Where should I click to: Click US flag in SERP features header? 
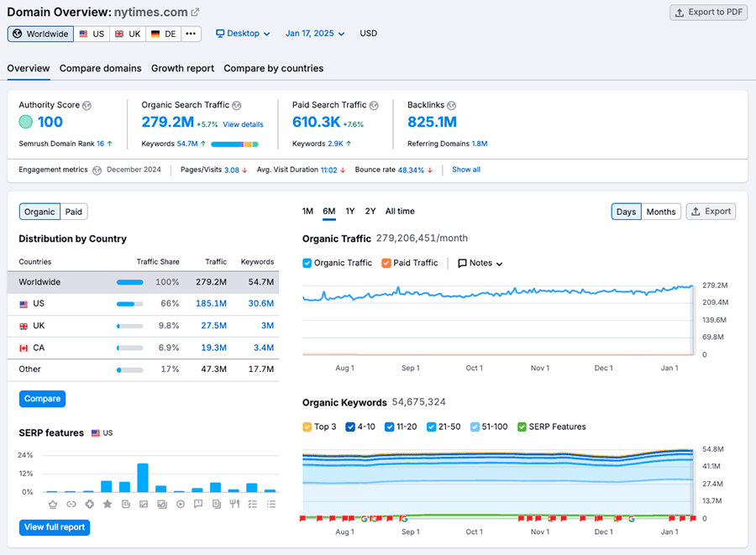[x=96, y=433]
